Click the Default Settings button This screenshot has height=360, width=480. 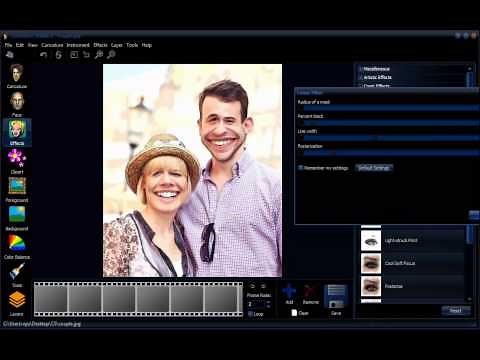374,168
